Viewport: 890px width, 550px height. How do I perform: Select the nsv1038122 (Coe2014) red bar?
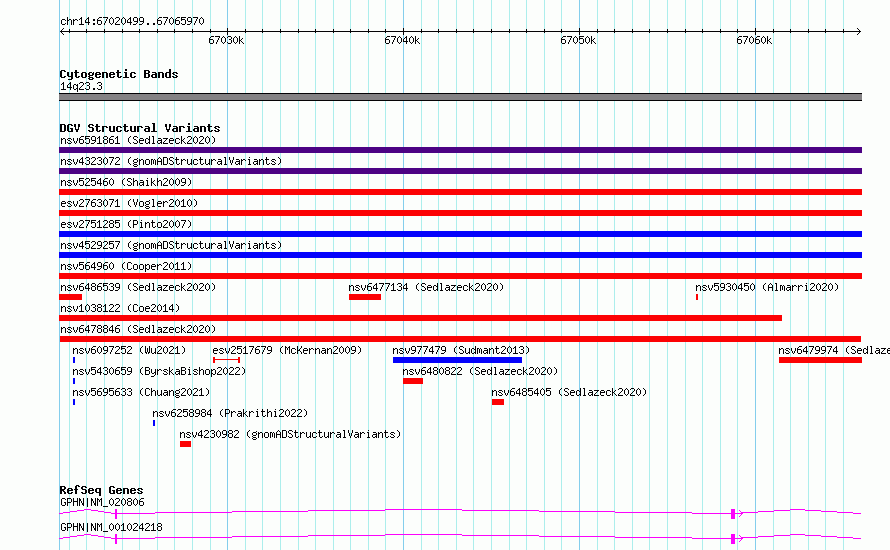tap(421, 318)
